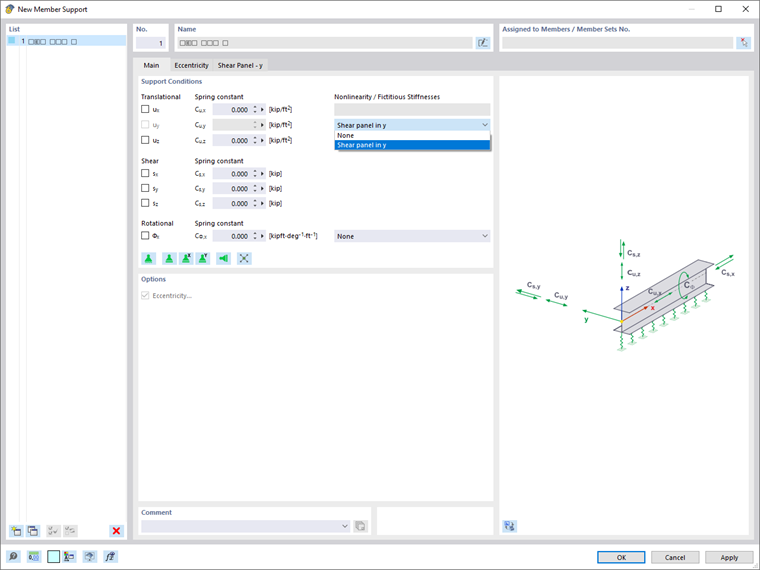
Task: Click Assigned to Members input field
Action: point(617,43)
